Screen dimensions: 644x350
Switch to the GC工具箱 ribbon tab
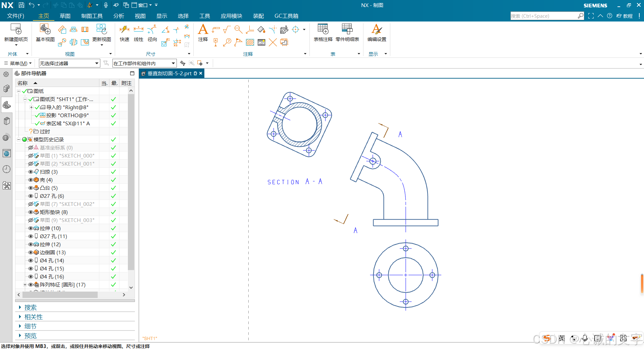(x=286, y=16)
